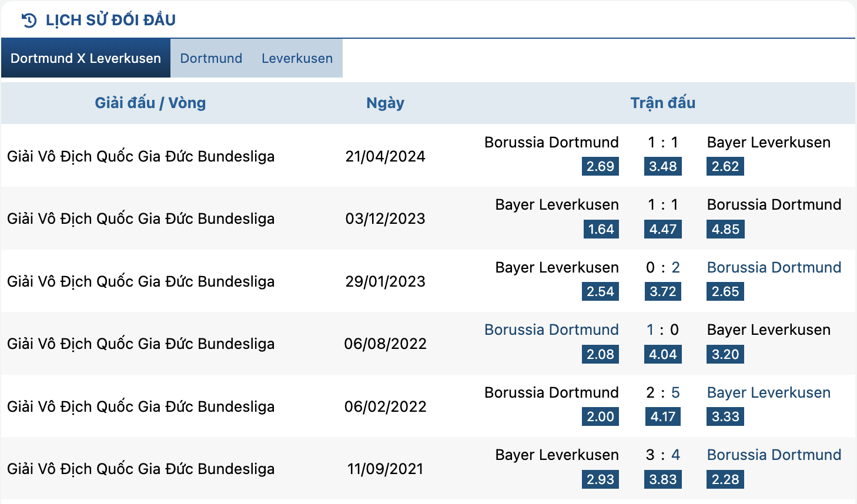Open the Leverkusen tab
The width and height of the screenshot is (857, 504).
point(297,58)
